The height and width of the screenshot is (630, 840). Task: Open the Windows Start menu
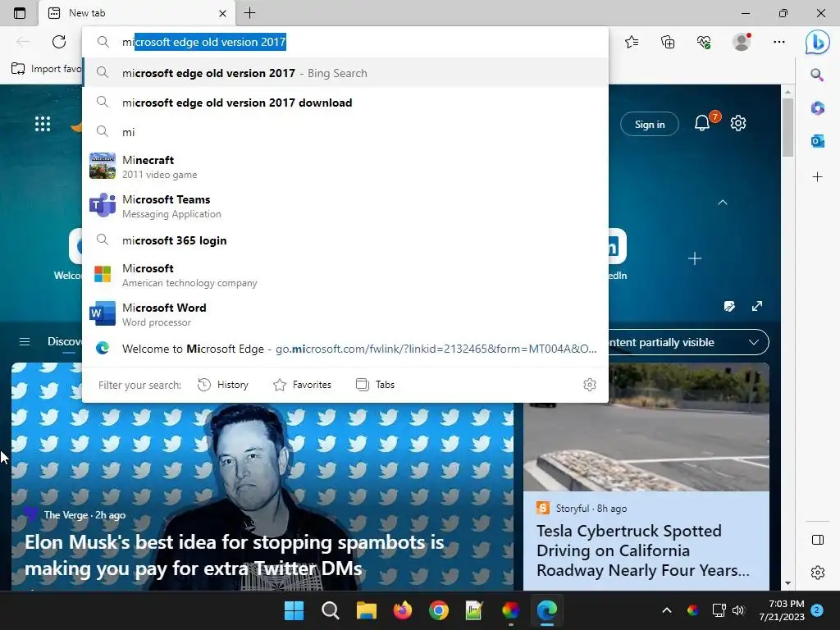tap(294, 610)
